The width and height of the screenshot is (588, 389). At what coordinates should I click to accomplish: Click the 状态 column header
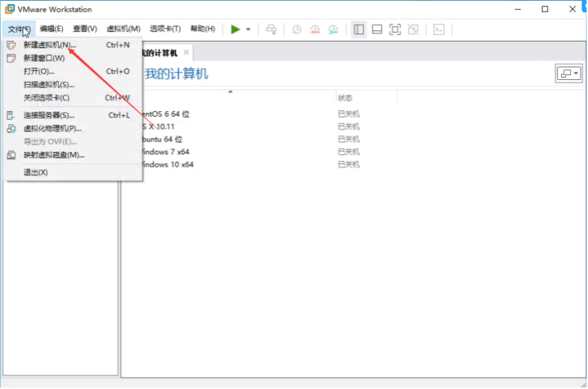pos(345,98)
